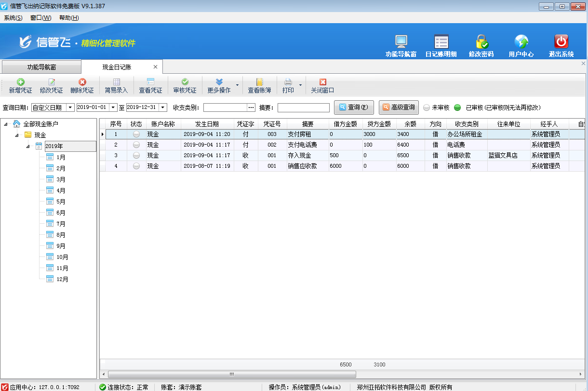Click the 审核凭证 audit voucher icon
This screenshot has height=391, width=588.
[x=185, y=84]
